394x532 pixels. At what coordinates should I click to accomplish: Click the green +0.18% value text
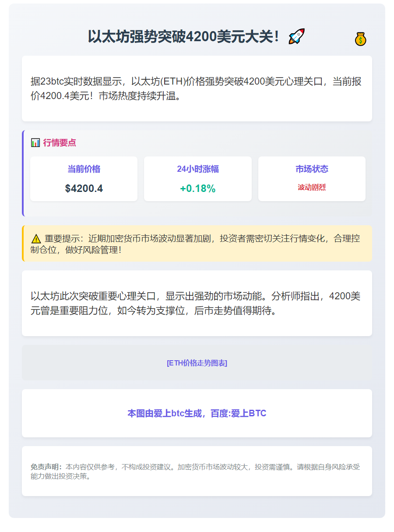[x=197, y=188]
